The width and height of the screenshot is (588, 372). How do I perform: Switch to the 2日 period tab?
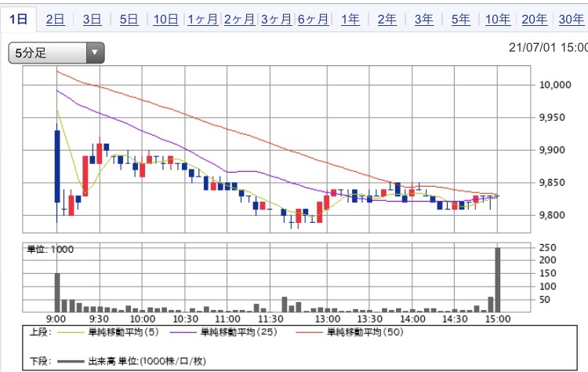[x=55, y=19]
